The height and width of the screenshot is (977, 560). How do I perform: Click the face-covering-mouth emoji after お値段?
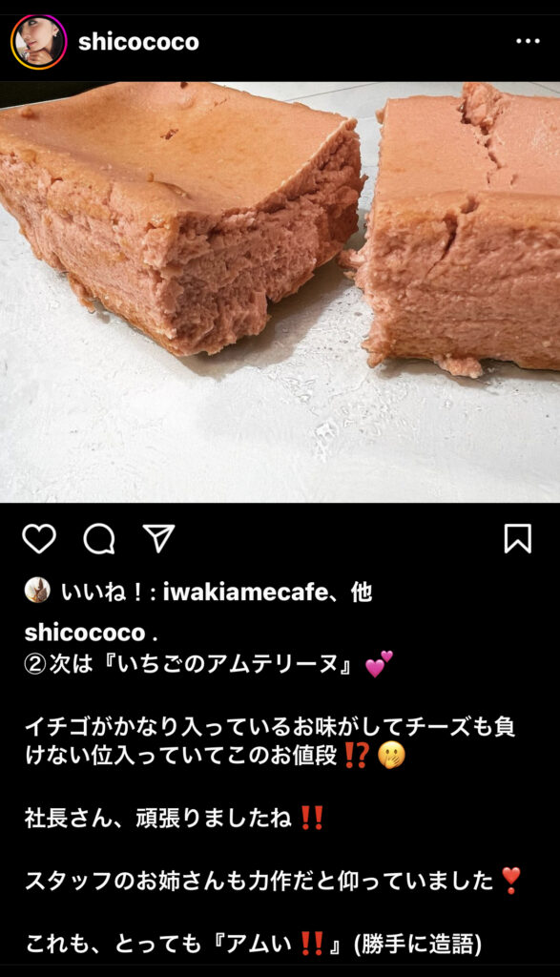pyautogui.click(x=392, y=757)
